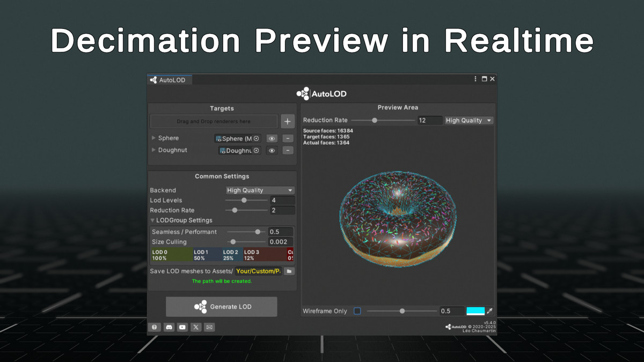Screen dimensions: 644x362
Task: Open the Discord link icon
Action: [x=169, y=327]
